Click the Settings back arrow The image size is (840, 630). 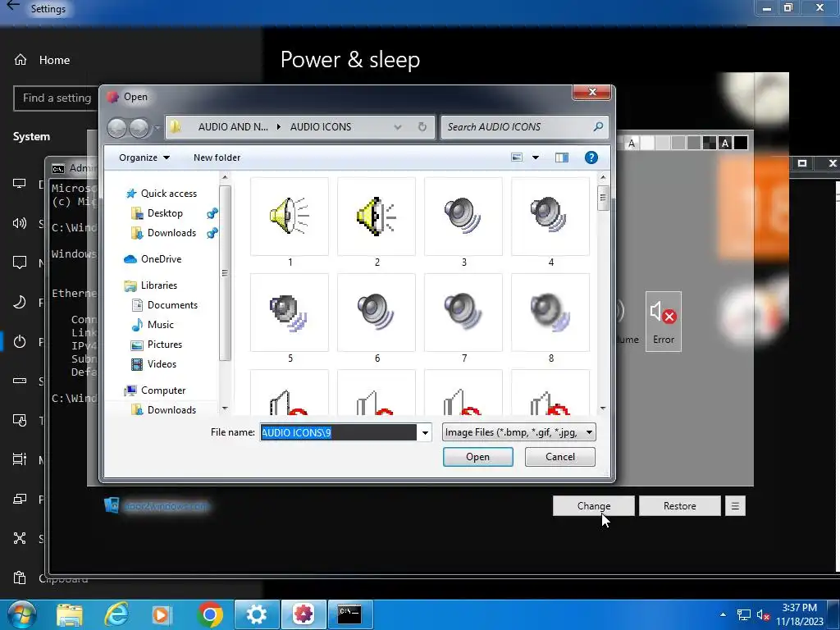(x=13, y=7)
